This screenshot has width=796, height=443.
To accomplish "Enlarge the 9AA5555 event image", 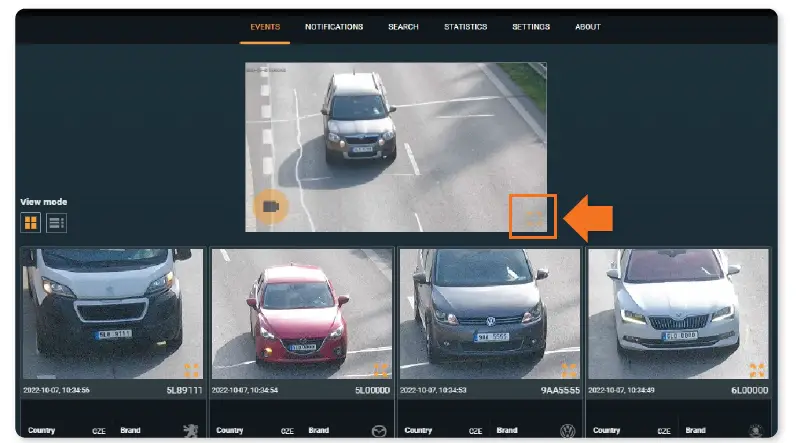I will point(569,370).
